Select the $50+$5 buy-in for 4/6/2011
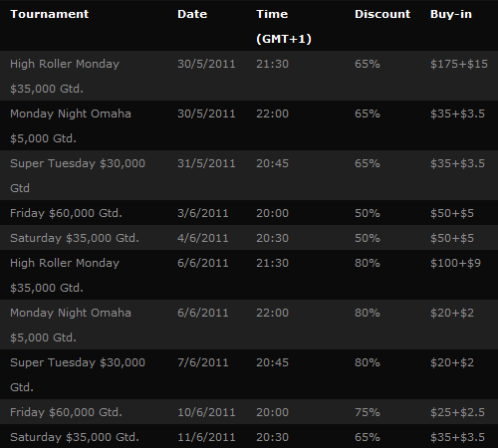 (452, 238)
